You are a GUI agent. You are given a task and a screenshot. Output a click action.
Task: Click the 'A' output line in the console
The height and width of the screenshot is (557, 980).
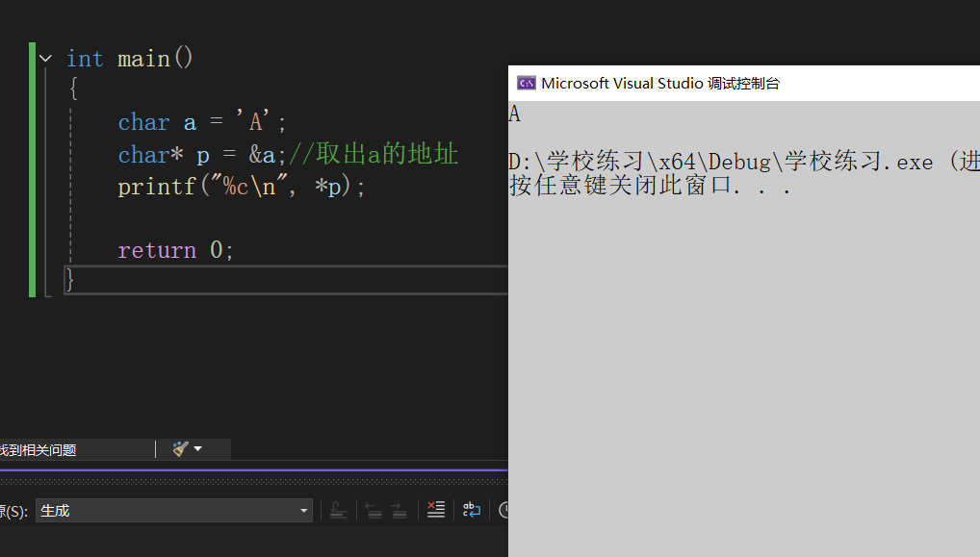coord(514,114)
